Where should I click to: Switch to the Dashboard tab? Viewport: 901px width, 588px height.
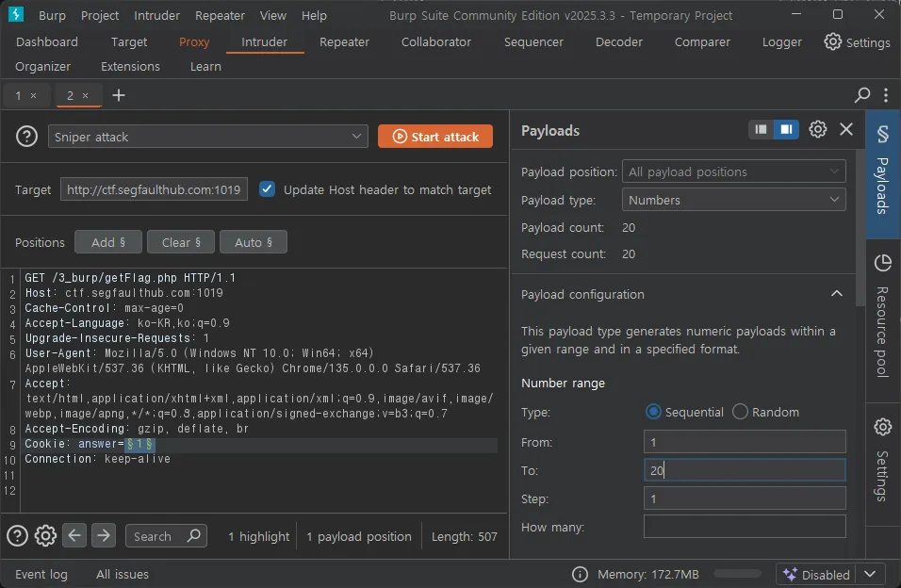[47, 42]
